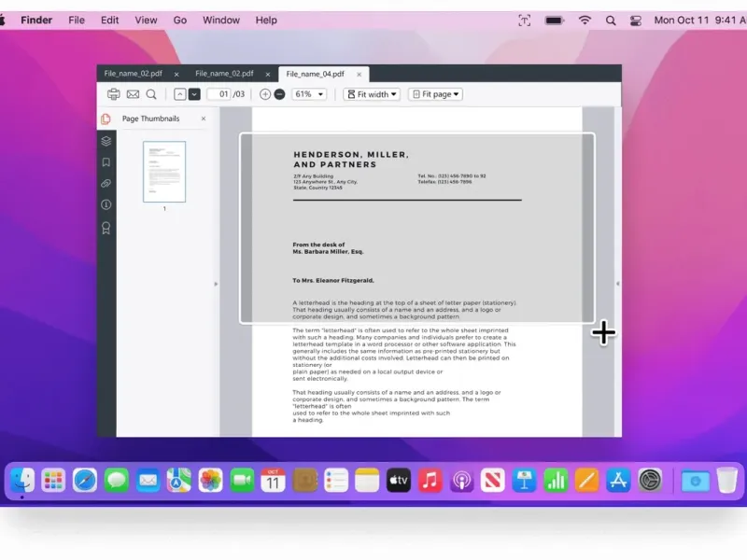The width and height of the screenshot is (747, 560).
Task: Open the File menu
Action: click(x=77, y=20)
